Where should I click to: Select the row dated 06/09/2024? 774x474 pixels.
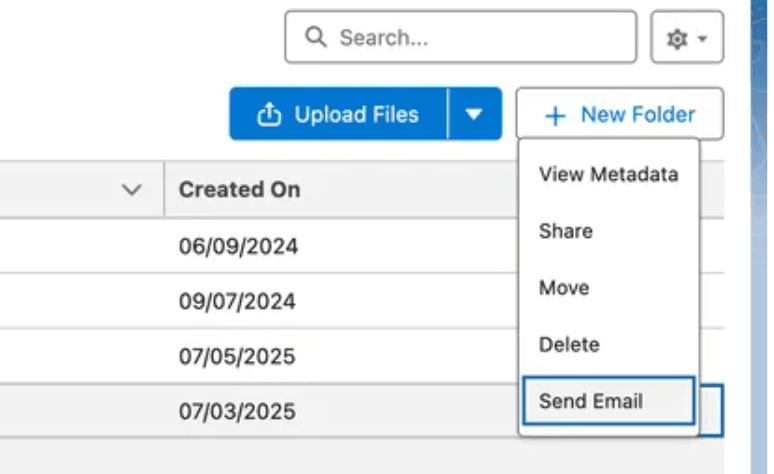point(239,246)
